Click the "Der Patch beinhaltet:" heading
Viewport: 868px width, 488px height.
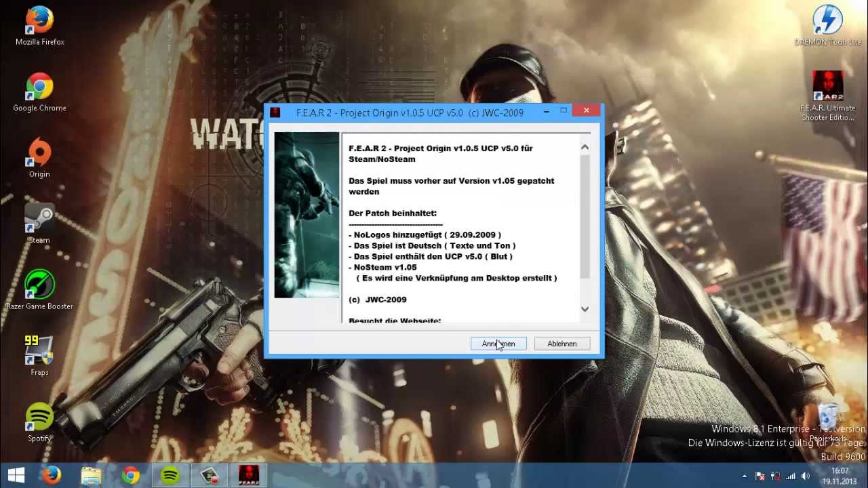coord(393,213)
